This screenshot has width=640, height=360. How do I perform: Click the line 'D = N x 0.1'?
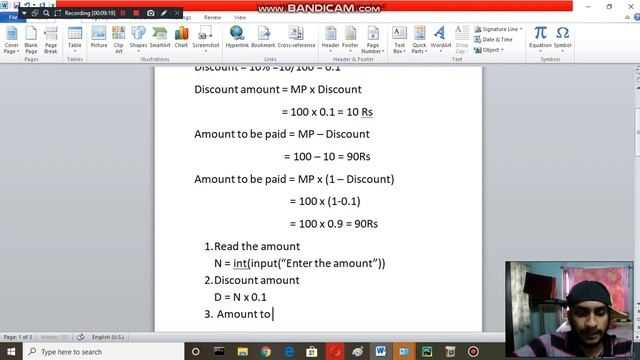coord(240,297)
